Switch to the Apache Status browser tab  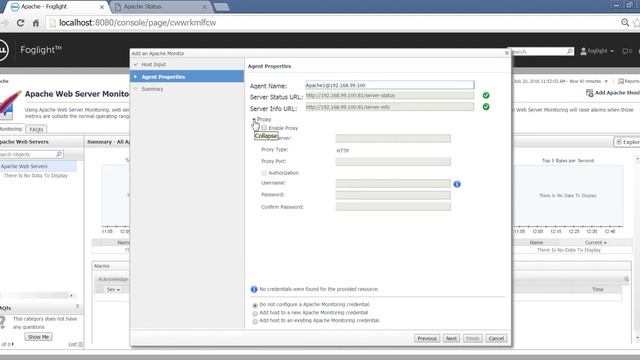point(160,7)
